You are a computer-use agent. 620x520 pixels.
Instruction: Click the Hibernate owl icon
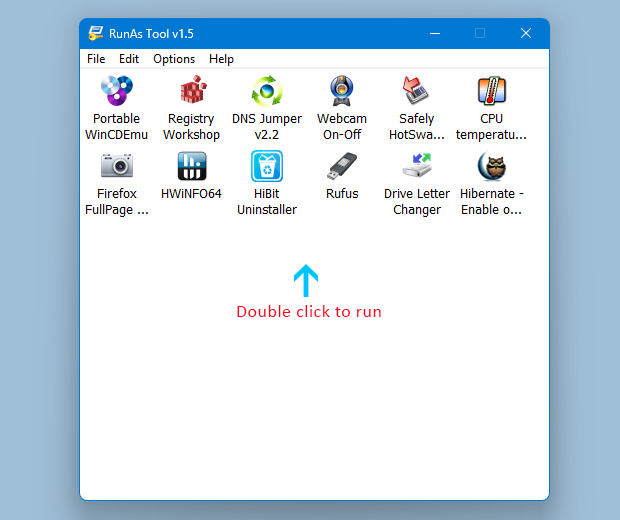coord(491,166)
